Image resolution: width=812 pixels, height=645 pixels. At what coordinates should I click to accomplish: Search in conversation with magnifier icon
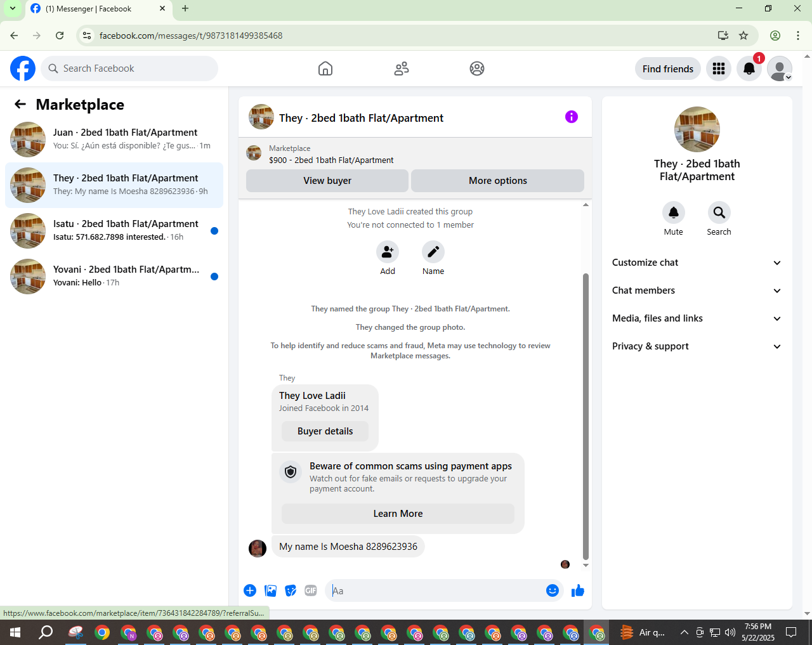[719, 212]
